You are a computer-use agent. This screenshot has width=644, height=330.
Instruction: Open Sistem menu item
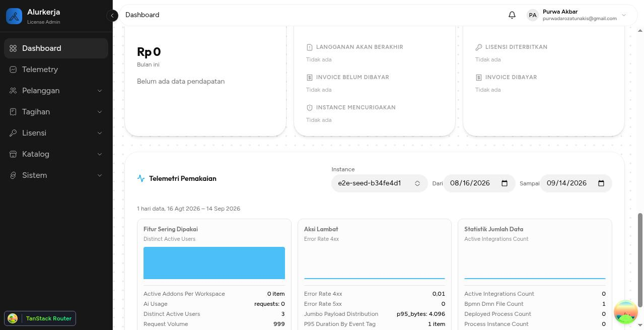coord(56,175)
